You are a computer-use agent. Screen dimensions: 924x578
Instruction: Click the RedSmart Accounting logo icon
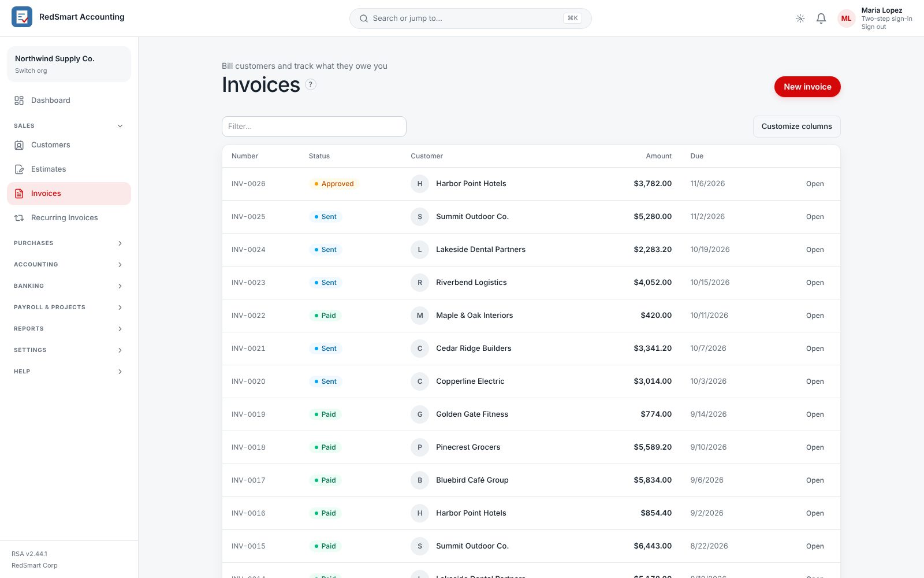22,17
